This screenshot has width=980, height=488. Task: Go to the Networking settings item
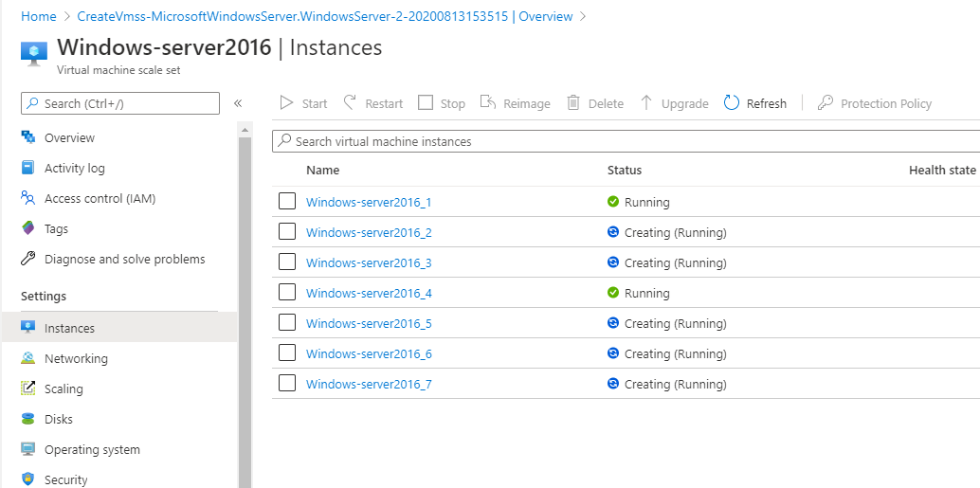point(76,359)
